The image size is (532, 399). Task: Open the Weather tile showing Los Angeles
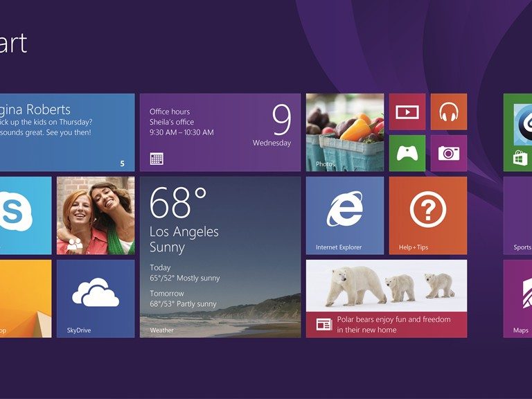220,257
